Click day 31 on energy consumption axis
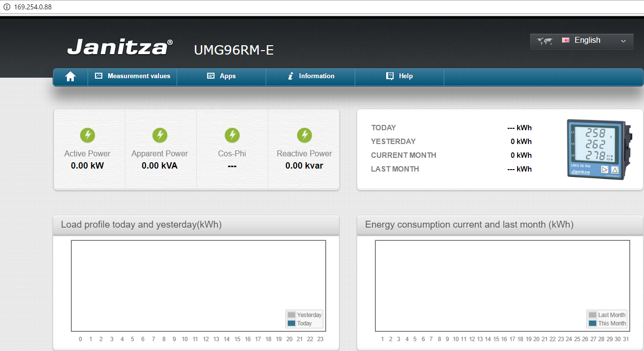 click(x=626, y=339)
